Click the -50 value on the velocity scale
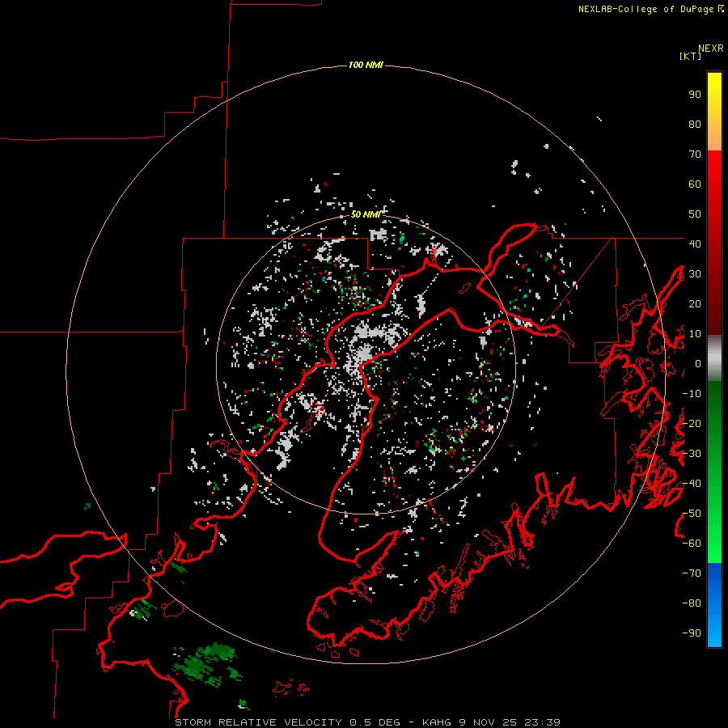Image resolution: width=728 pixels, height=728 pixels. pos(692,514)
